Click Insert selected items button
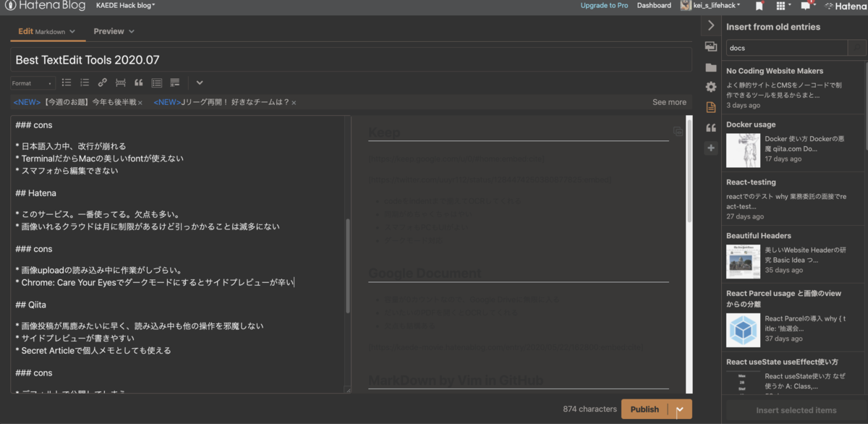Viewport: 868px width, 424px height. [x=796, y=410]
